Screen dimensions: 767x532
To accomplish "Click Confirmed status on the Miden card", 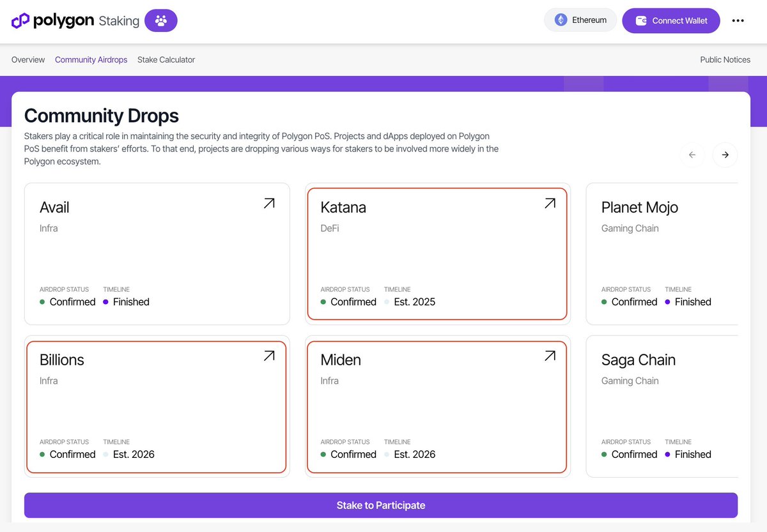I will (x=353, y=455).
